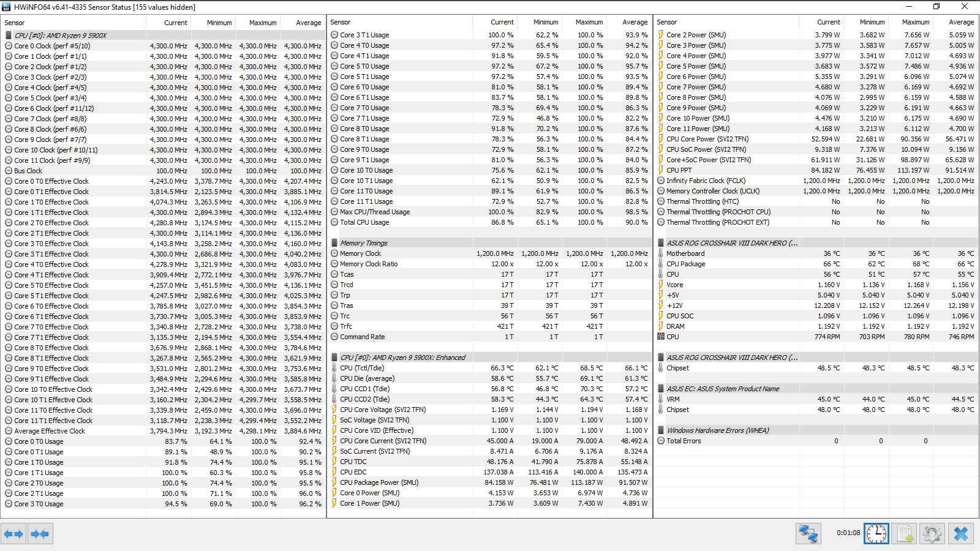Image resolution: width=980 pixels, height=551 pixels.
Task: Click the Sensor column header above Core 2 Power (SMU)
Action: (727, 22)
